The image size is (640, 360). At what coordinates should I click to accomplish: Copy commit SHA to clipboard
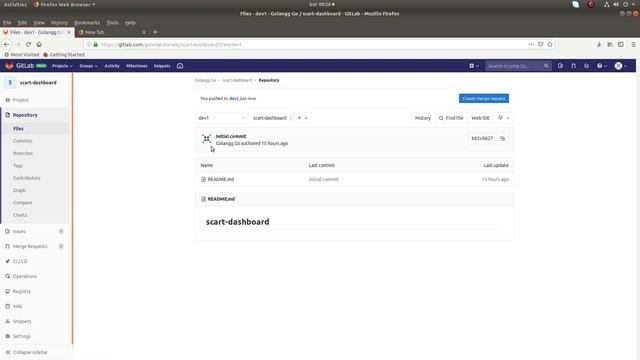(502, 138)
